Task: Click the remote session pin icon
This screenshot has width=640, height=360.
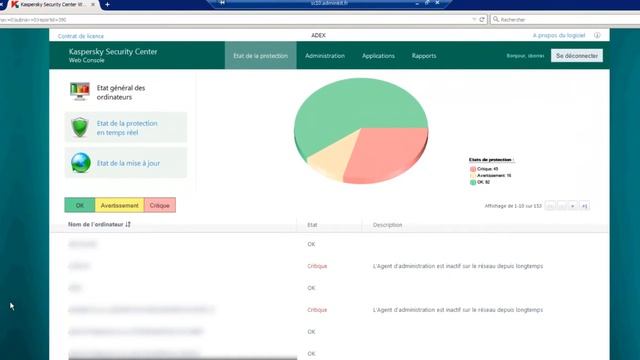Action: click(222, 3)
